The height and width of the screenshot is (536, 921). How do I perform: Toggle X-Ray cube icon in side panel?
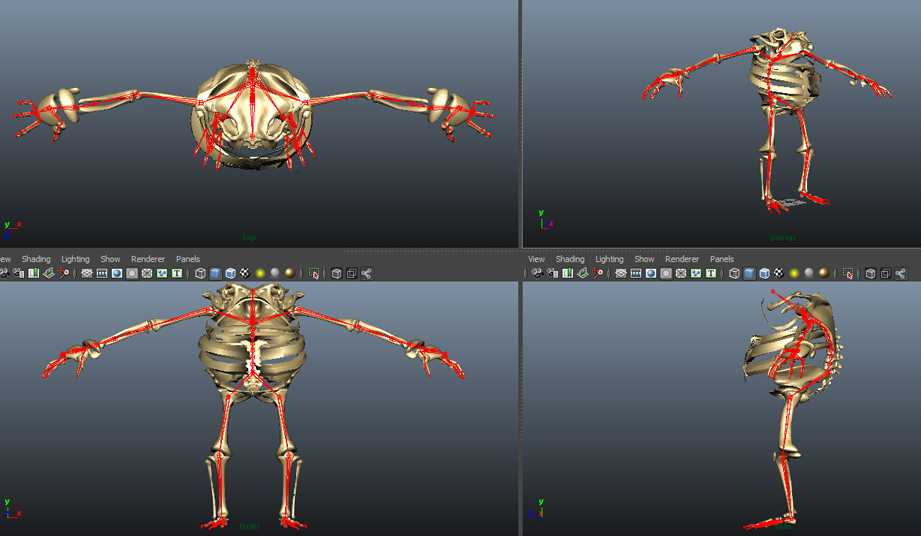pyautogui.click(x=870, y=273)
